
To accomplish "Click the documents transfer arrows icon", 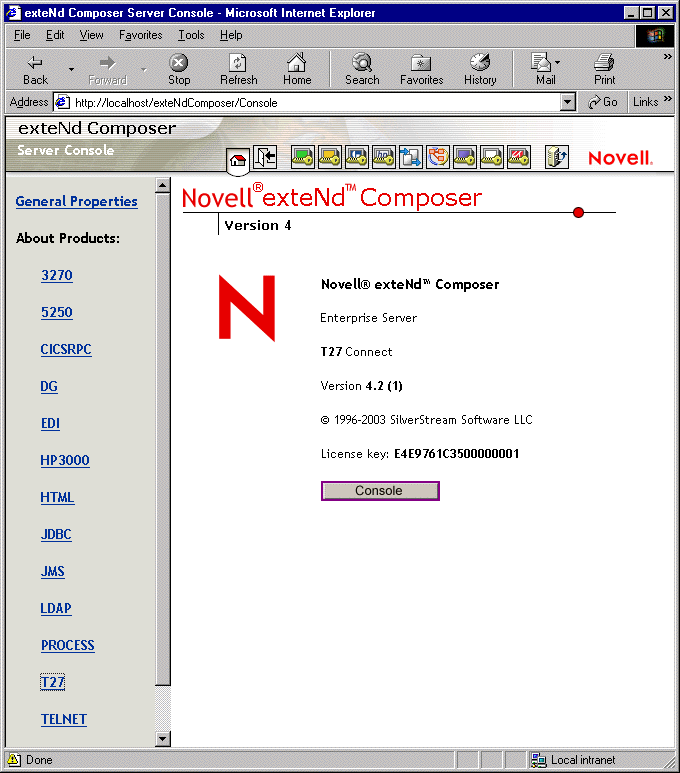I will point(410,157).
